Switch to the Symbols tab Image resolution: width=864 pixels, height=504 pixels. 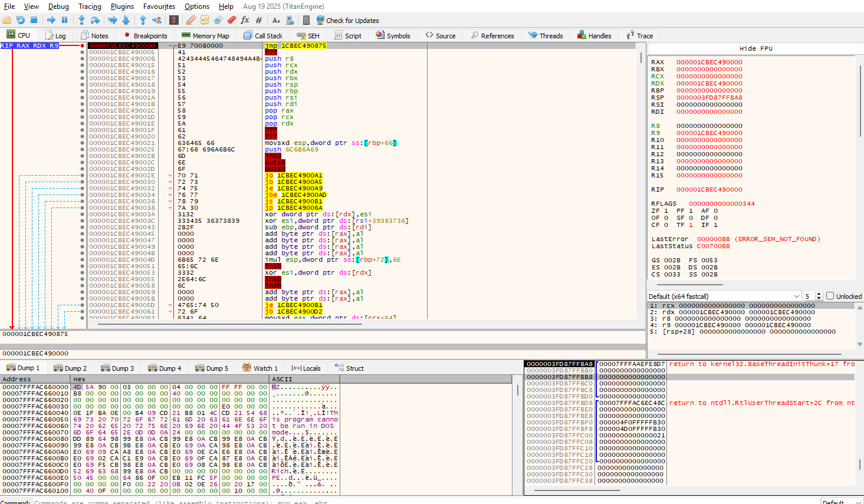coord(393,35)
